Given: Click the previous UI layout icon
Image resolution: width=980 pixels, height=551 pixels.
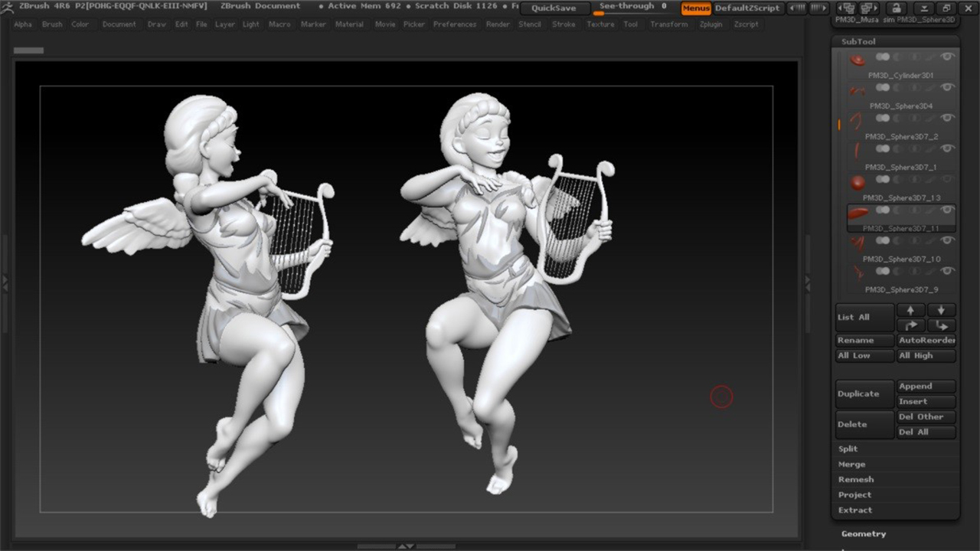Looking at the screenshot, I should pos(845,8).
